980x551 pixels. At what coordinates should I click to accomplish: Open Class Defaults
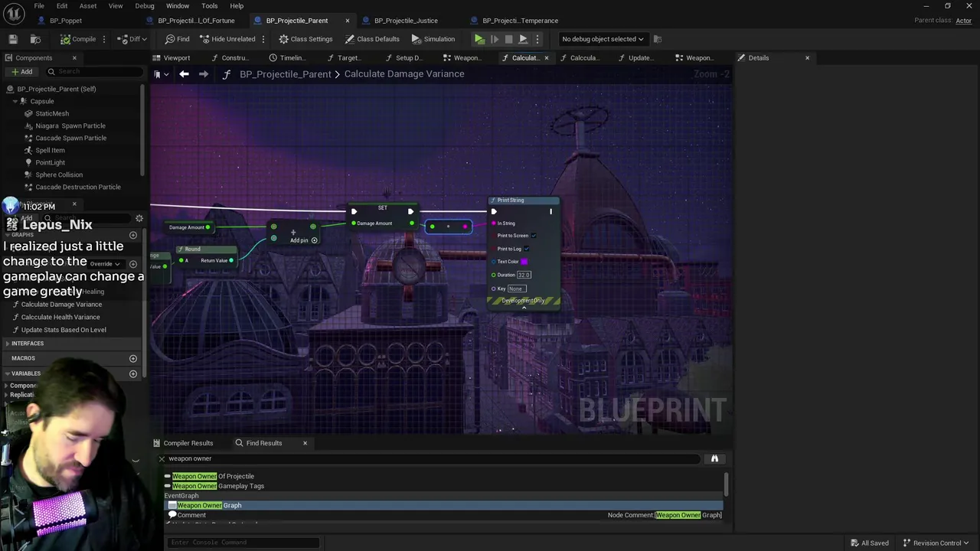[372, 39]
